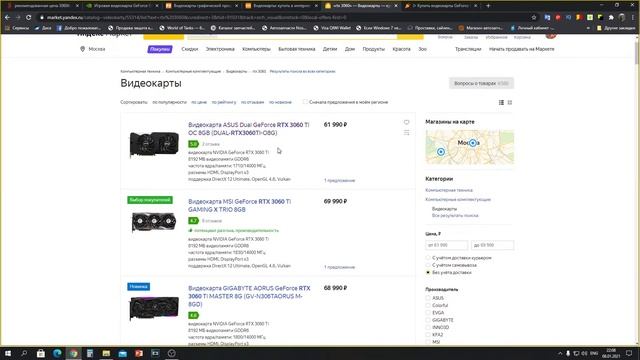Image resolution: width=640 pixels, height=360 pixels.
Task: Open the 'Красота' category menu
Action: pos(401,49)
